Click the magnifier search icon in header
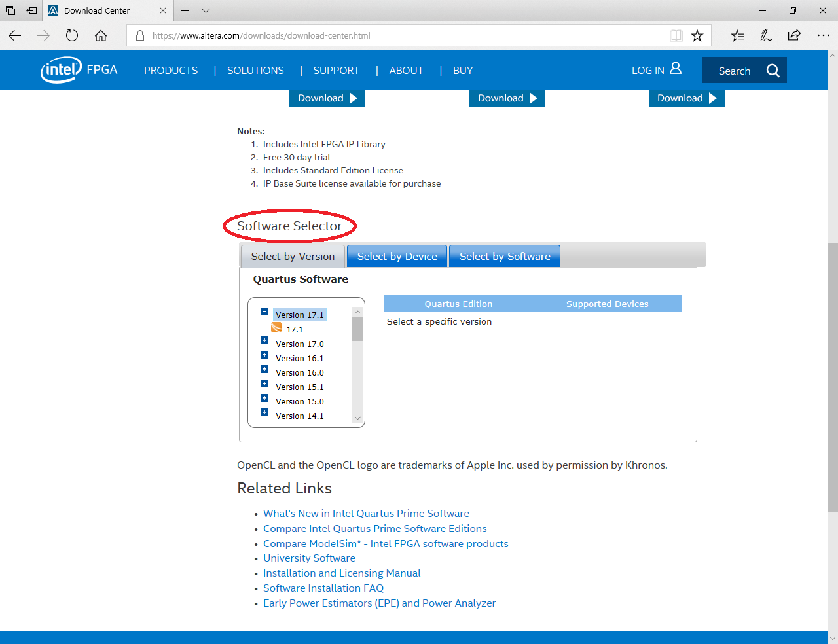 coord(773,71)
